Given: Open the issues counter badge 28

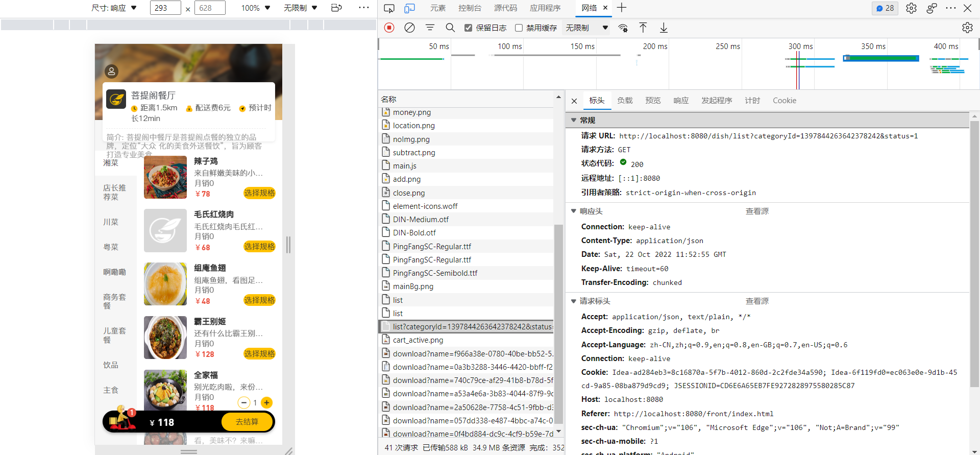Looking at the screenshot, I should point(885,8).
